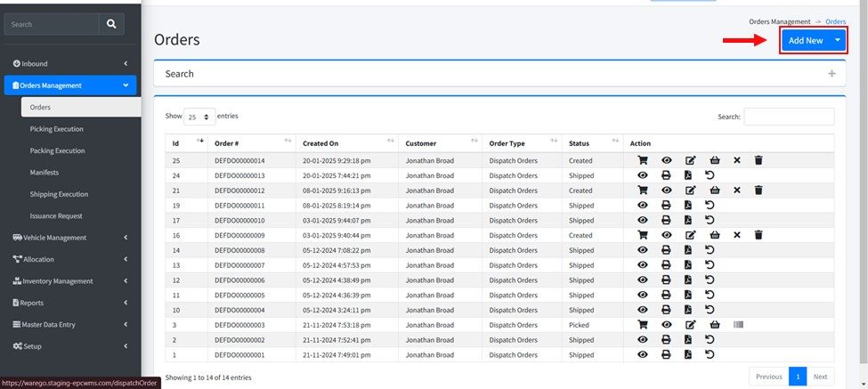Screen dimensions: 868x389
Task: Click the cart icon for order DEFDO00000012
Action: [x=643, y=190]
